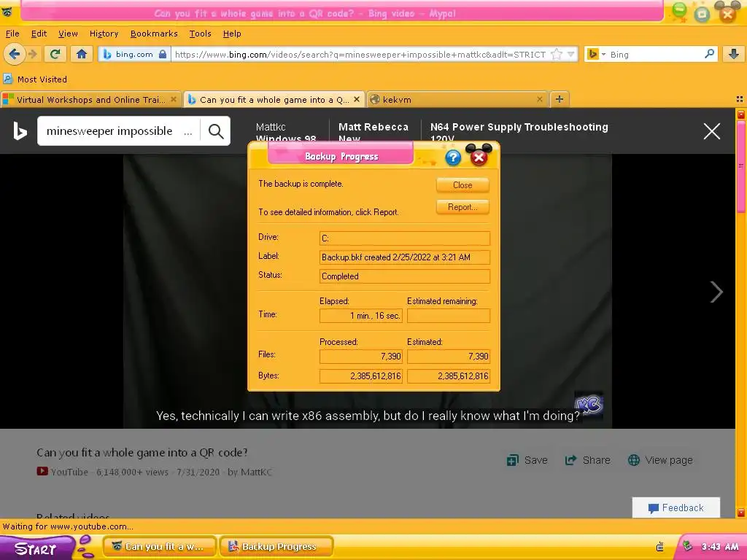Click the YouTube source icon
The width and height of the screenshot is (747, 560).
42,472
